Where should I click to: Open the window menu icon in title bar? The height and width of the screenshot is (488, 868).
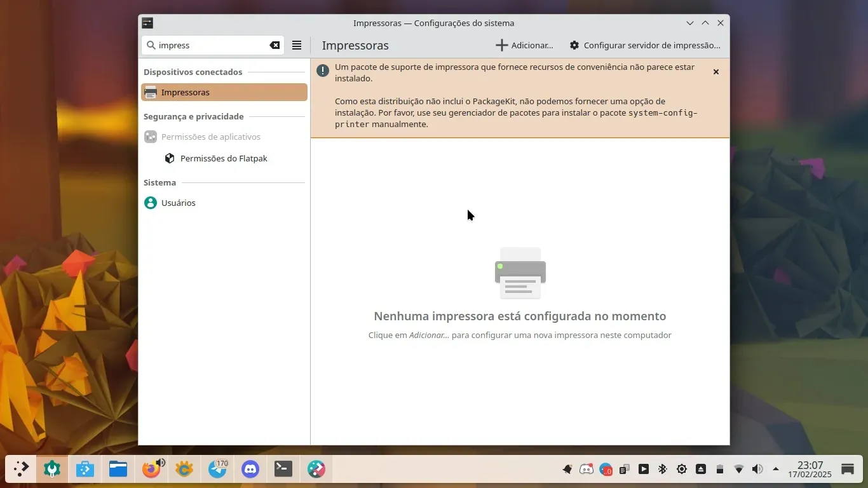[x=147, y=23]
